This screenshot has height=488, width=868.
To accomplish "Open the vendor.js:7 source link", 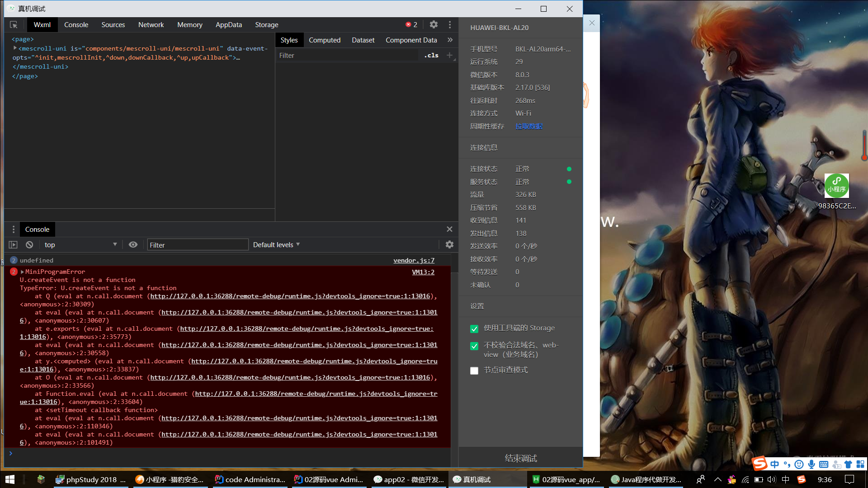I will [x=414, y=260].
